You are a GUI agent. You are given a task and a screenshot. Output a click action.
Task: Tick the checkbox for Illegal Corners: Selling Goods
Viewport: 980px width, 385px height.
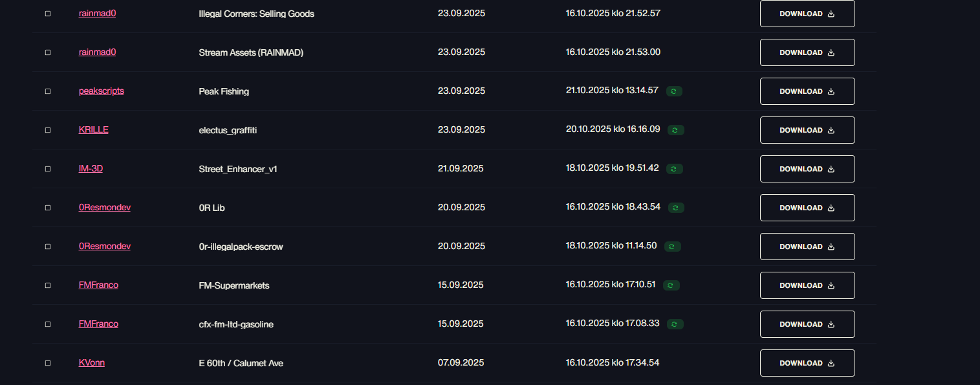click(x=48, y=14)
